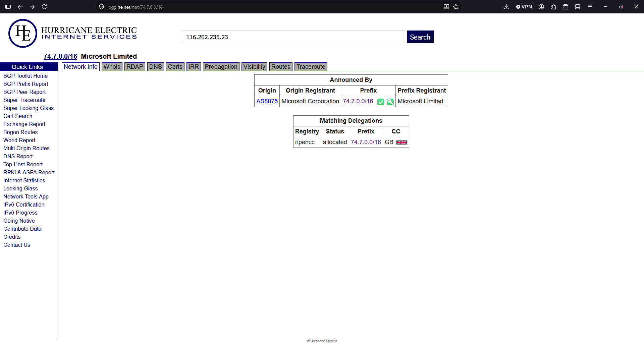Open Exchange Report link

tap(24, 124)
